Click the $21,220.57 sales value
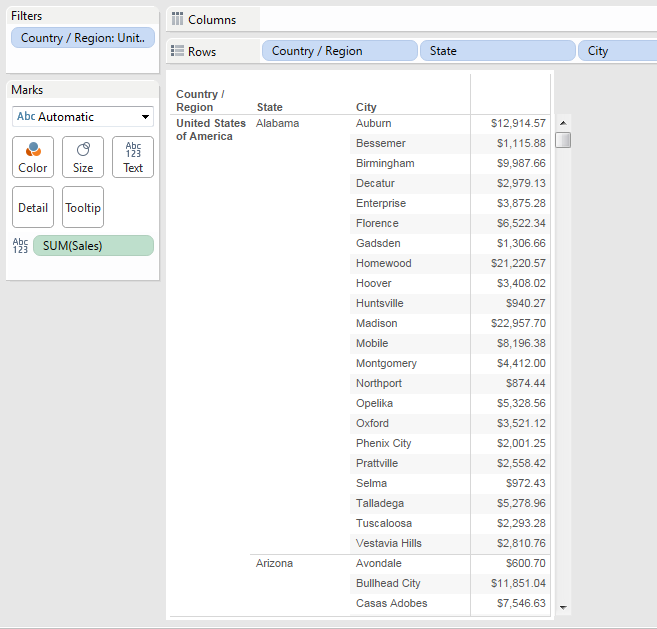This screenshot has width=657, height=629. click(x=518, y=263)
